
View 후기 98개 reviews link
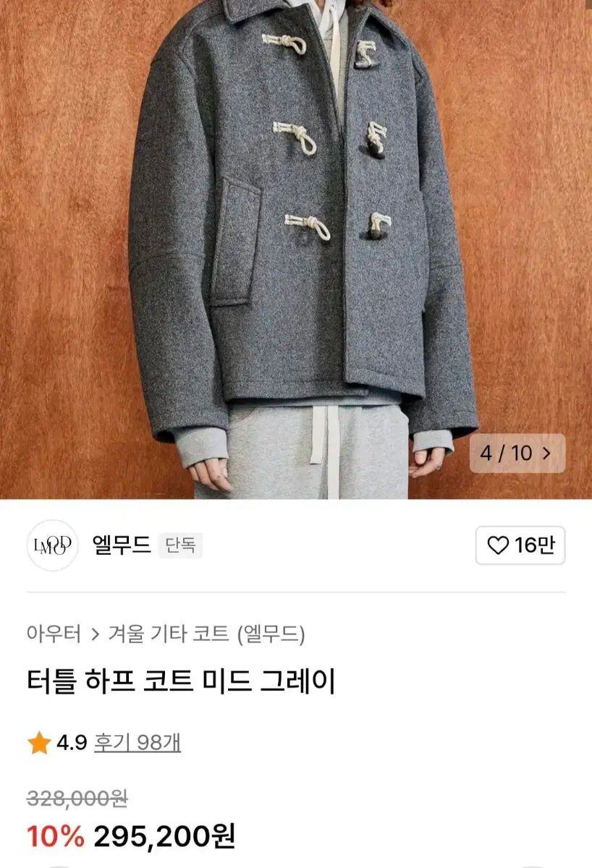(x=138, y=743)
